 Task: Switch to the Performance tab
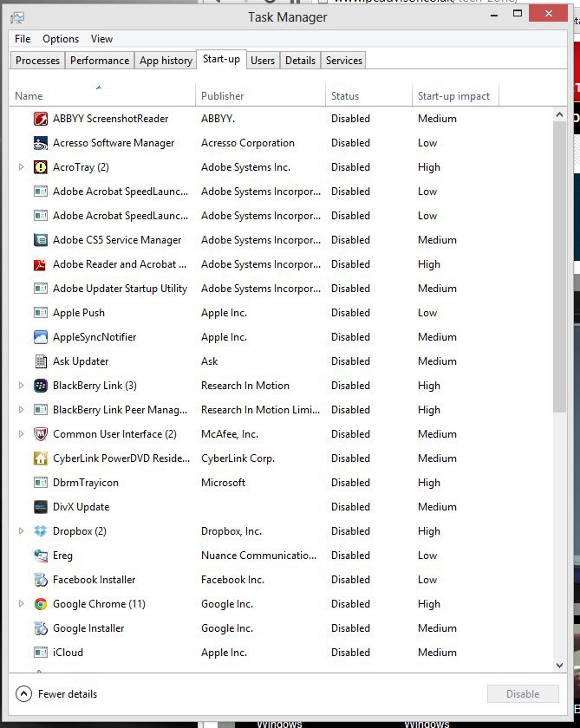point(100,61)
